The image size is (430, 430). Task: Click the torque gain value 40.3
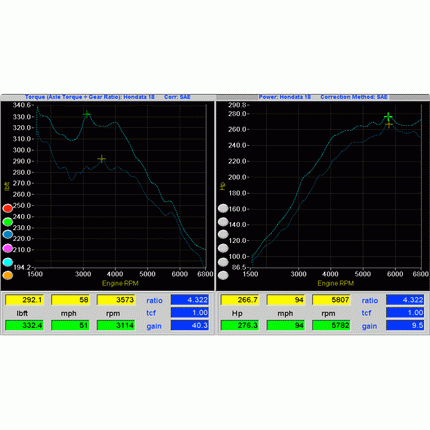point(190,325)
